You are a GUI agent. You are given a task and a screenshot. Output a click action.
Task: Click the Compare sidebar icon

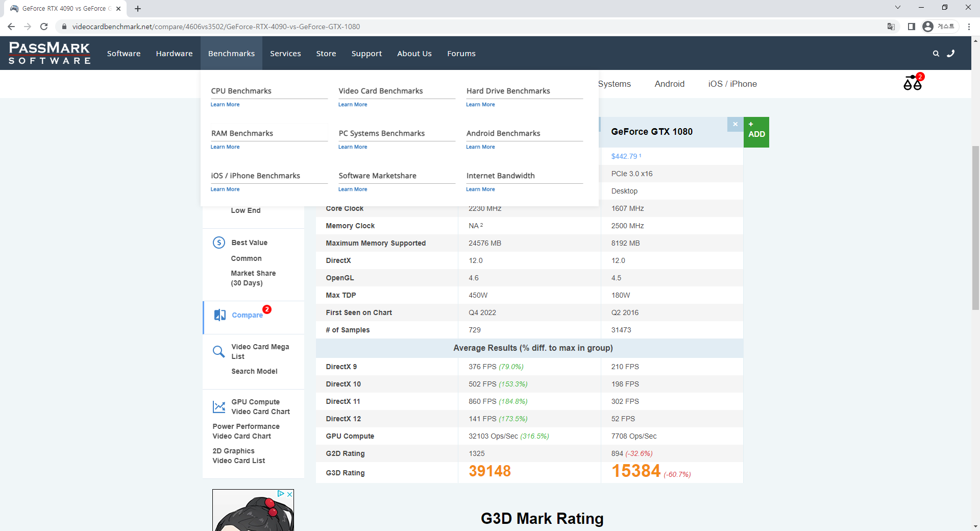click(219, 315)
